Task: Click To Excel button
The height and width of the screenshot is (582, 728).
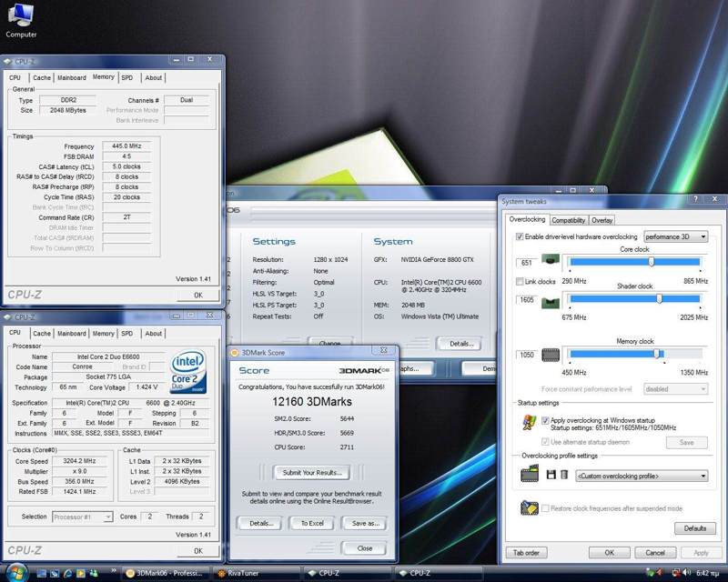Action: coord(312,523)
